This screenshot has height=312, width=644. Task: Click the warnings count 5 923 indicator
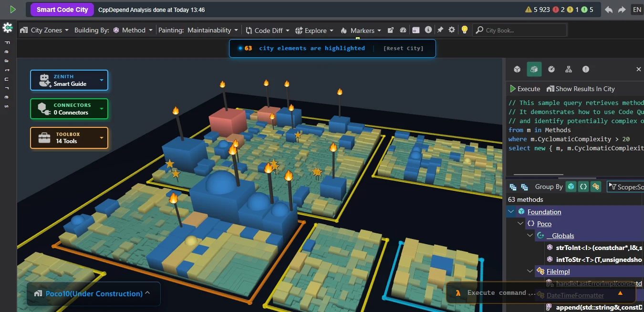[538, 10]
